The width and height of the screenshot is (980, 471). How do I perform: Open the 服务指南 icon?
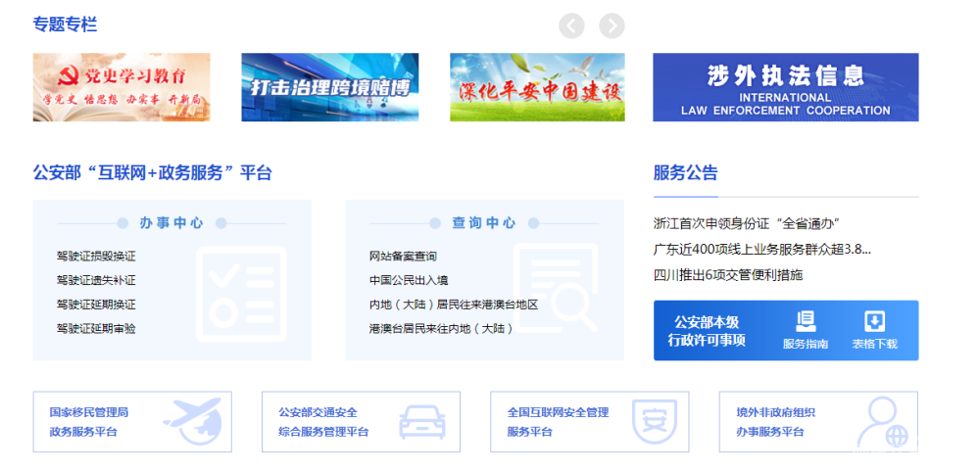[805, 330]
